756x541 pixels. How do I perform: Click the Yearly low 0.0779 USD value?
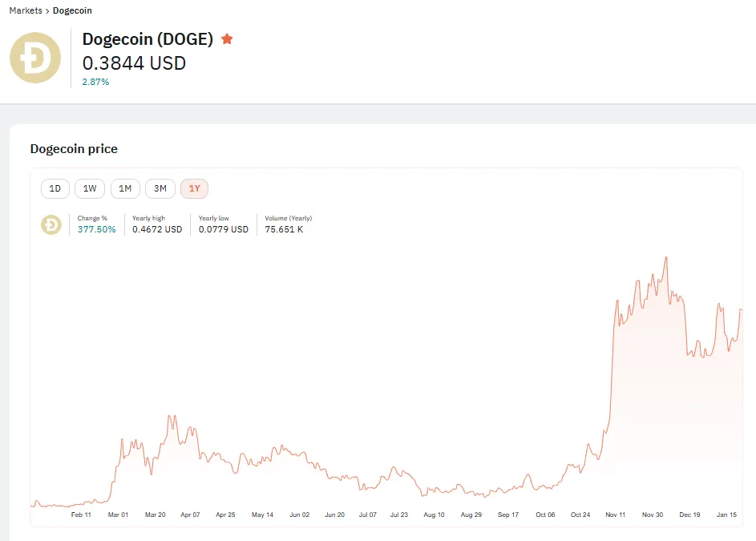pos(223,229)
